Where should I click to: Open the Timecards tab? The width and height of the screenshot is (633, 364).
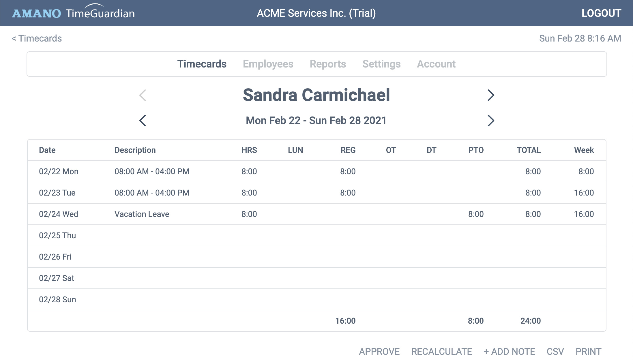202,64
